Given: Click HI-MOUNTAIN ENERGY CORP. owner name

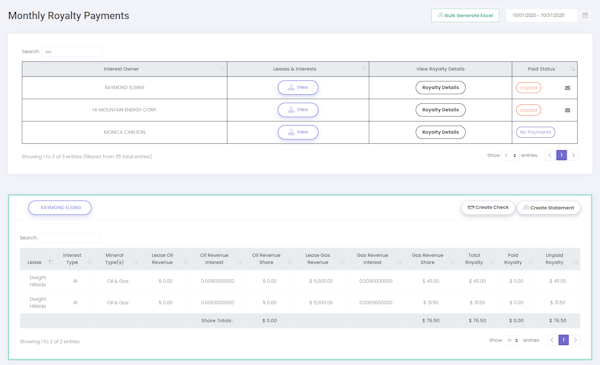Looking at the screenshot, I should click(124, 110).
